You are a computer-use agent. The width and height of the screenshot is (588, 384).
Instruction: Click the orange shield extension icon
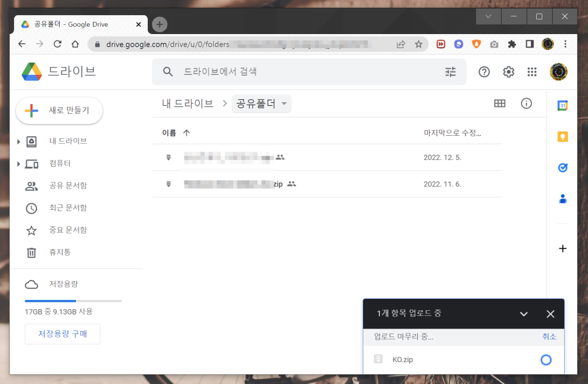pyautogui.click(x=476, y=44)
